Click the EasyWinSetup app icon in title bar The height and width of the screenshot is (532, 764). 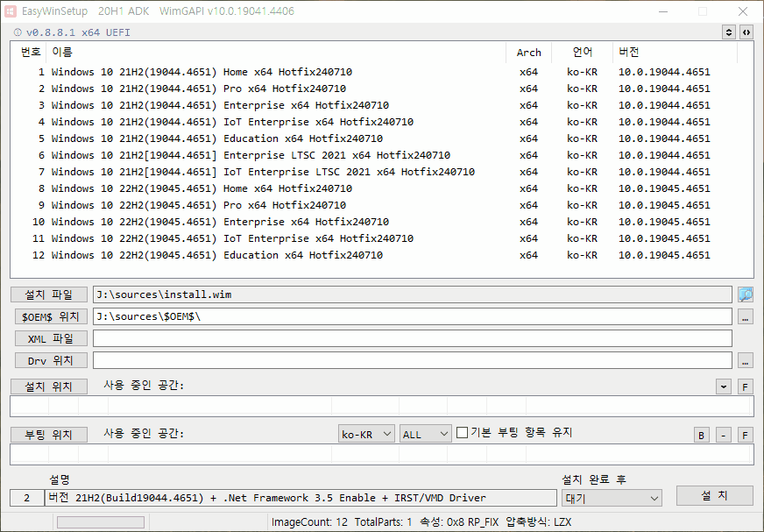[x=11, y=11]
